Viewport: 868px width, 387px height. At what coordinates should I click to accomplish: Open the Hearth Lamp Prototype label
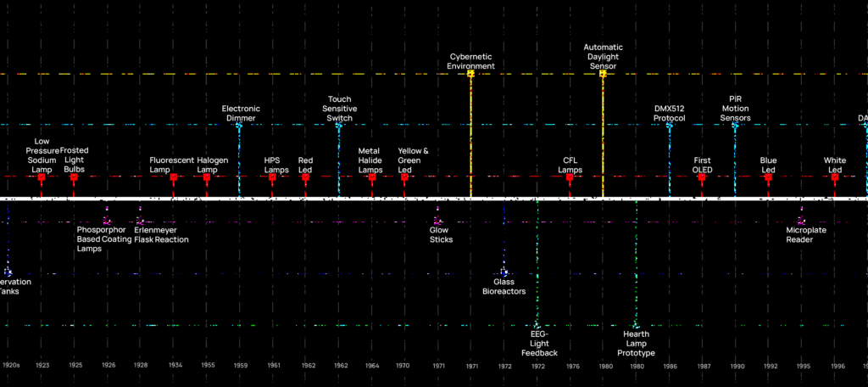[637, 344]
